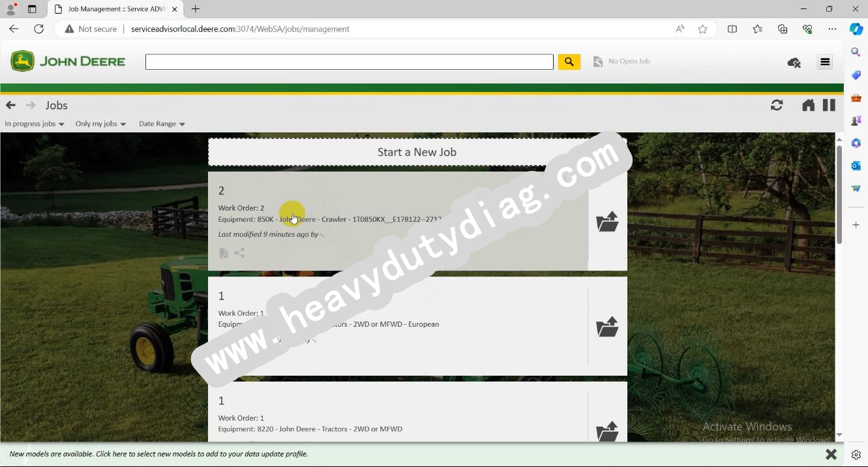Click the "No Open Job" label
This screenshot has height=467, width=868.
629,61
